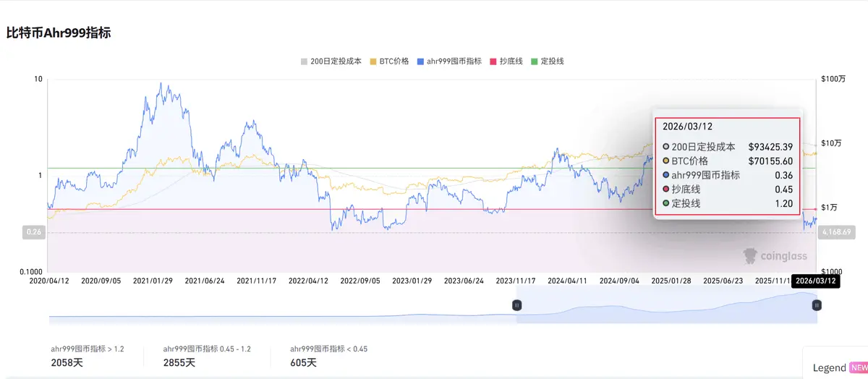Click the 2058天 statistic value
The width and height of the screenshot is (868, 379).
point(67,362)
